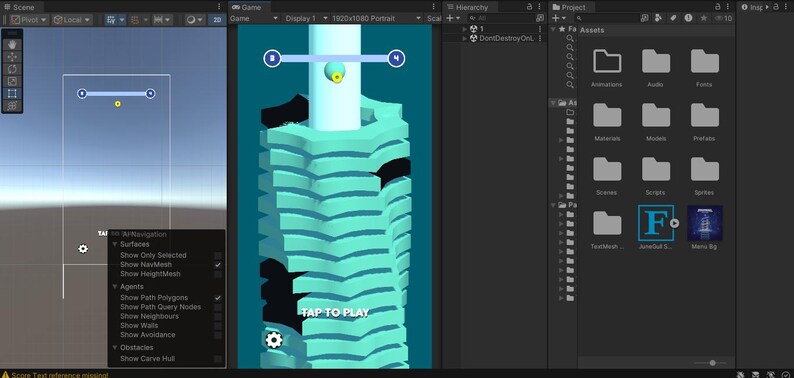The width and height of the screenshot is (794, 378).
Task: Click Search by Label icon in Project
Action: [673, 18]
